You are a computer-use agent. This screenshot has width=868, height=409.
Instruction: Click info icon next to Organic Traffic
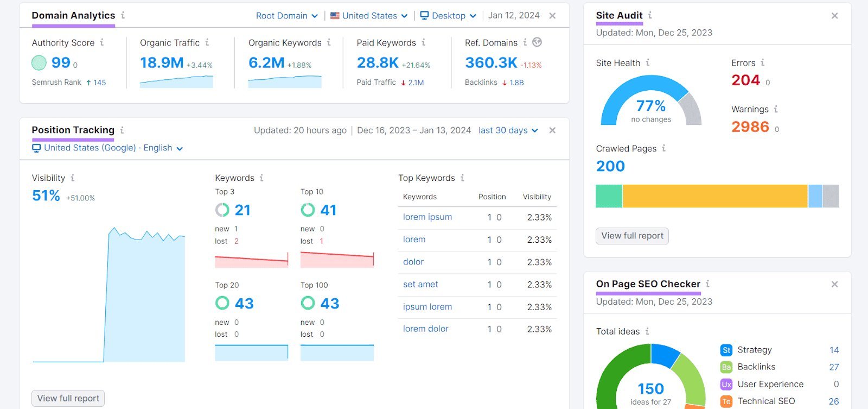point(207,42)
